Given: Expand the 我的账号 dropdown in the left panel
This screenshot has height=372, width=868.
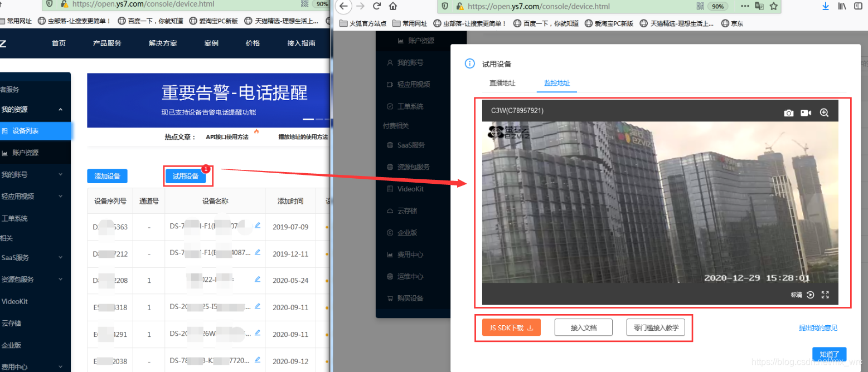Looking at the screenshot, I should tap(60, 174).
